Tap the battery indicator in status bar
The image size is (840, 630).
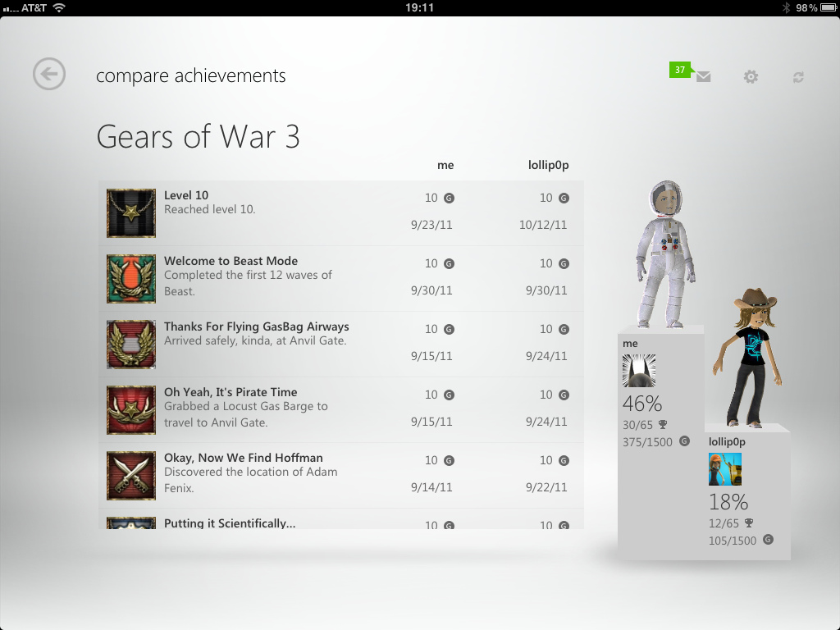[829, 7]
